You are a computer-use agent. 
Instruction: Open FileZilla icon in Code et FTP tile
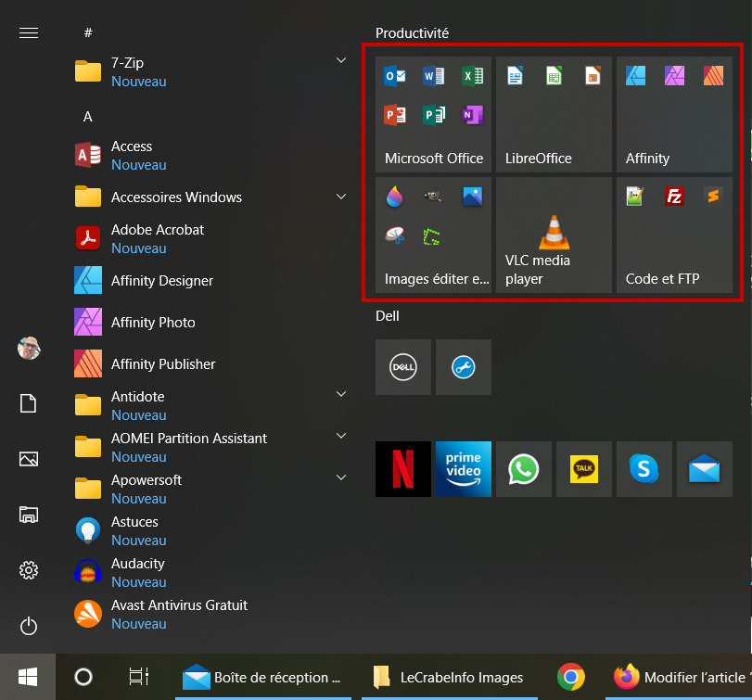[x=674, y=197]
